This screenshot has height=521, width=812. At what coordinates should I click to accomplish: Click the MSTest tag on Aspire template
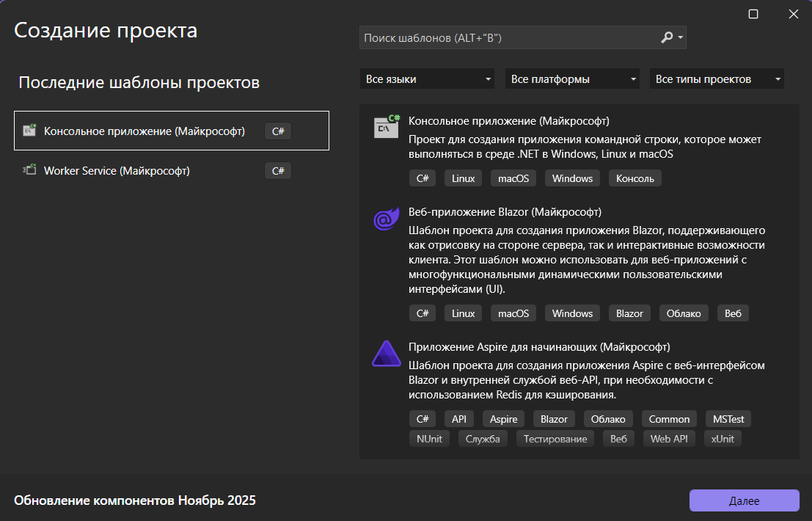pos(728,419)
